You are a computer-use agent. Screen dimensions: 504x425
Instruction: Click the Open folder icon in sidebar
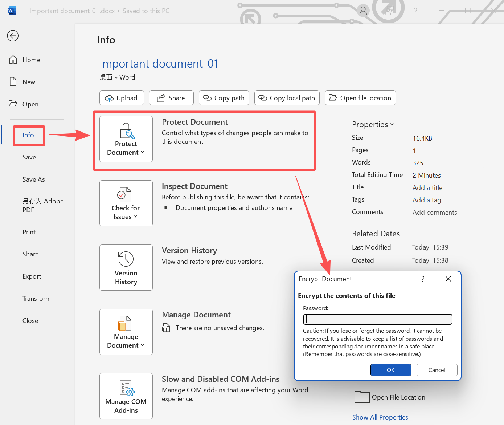pyautogui.click(x=13, y=104)
